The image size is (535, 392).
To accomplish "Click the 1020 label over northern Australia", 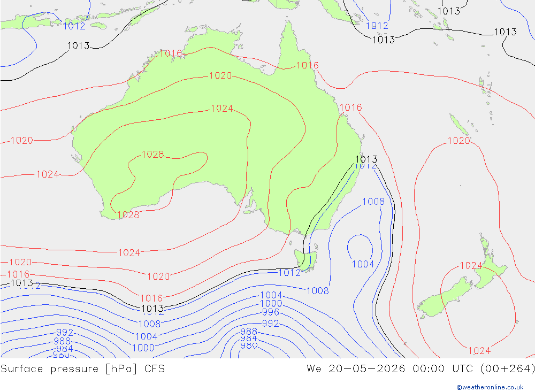I will coord(220,75).
